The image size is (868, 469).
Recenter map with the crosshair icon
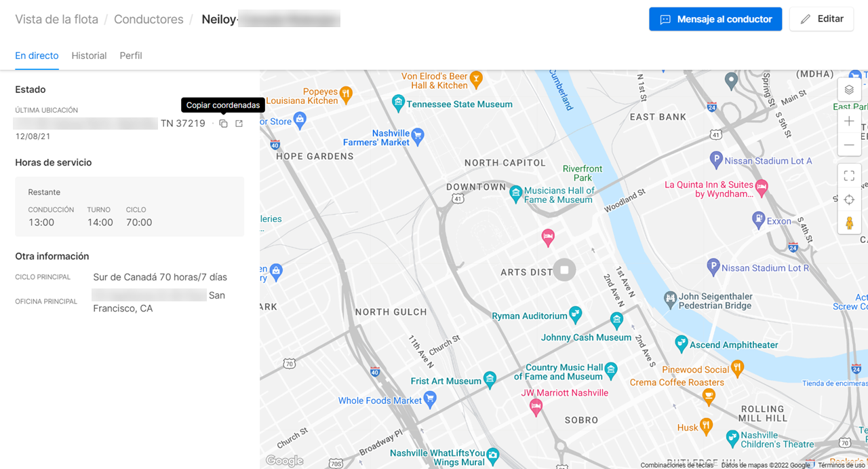(x=849, y=200)
